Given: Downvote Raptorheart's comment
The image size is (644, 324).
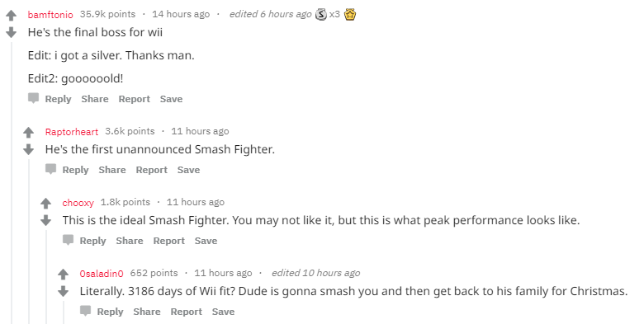Looking at the screenshot, I should [x=28, y=149].
